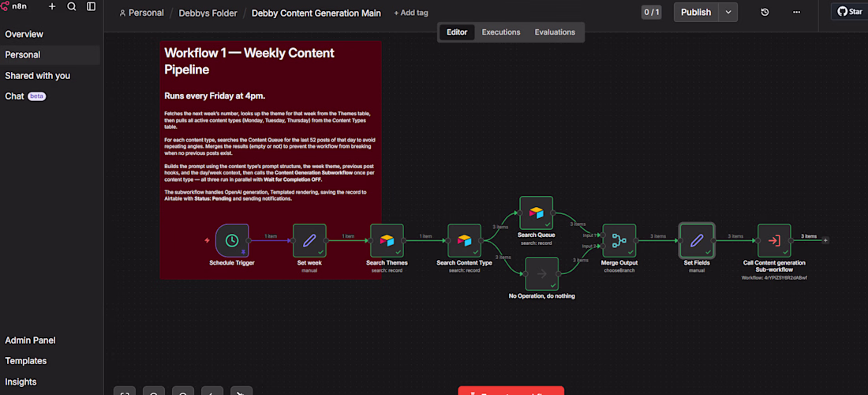Viewport: 868px width, 395px height.
Task: Switch to the Executions tab
Action: point(501,32)
